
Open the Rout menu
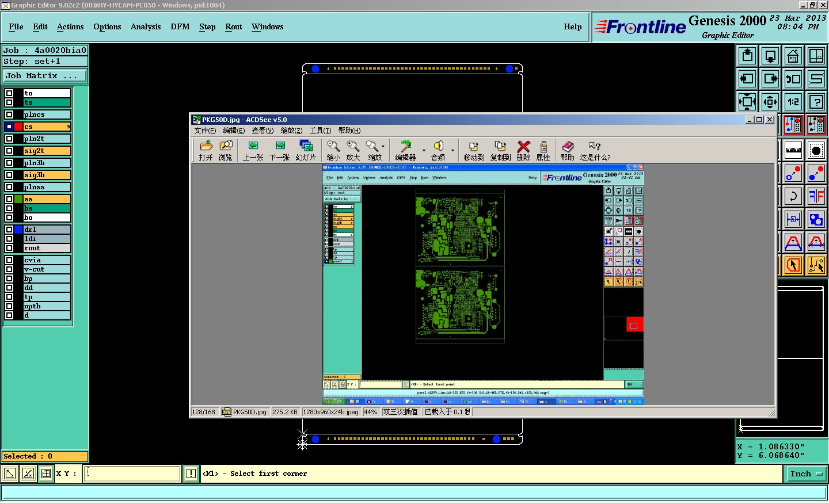tap(234, 26)
